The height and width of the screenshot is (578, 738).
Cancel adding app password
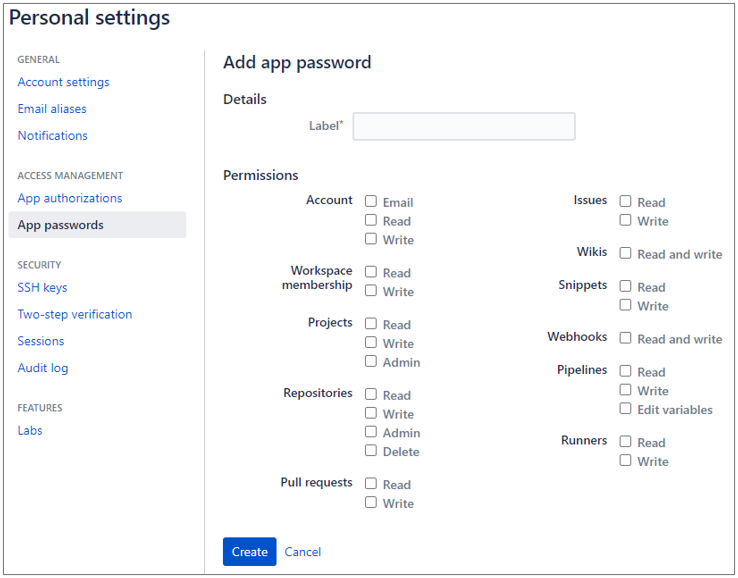[303, 552]
